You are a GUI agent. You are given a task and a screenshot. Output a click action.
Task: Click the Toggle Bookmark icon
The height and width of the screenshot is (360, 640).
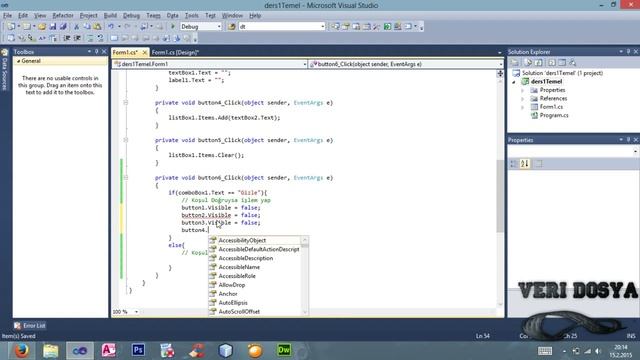[114, 38]
